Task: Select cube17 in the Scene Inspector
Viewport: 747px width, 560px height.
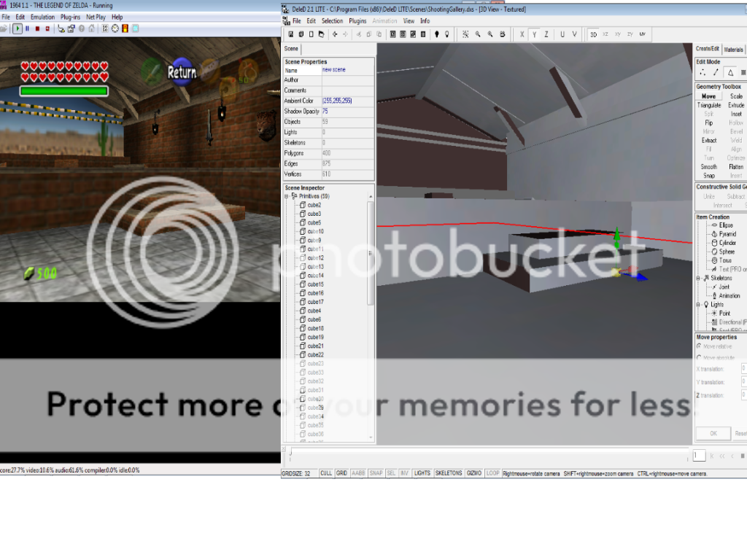Action: [315, 302]
